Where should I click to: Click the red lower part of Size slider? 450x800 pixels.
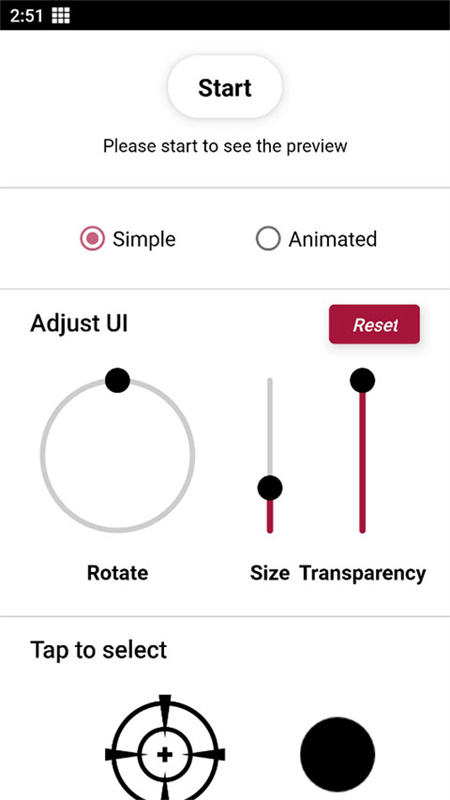[x=270, y=517]
